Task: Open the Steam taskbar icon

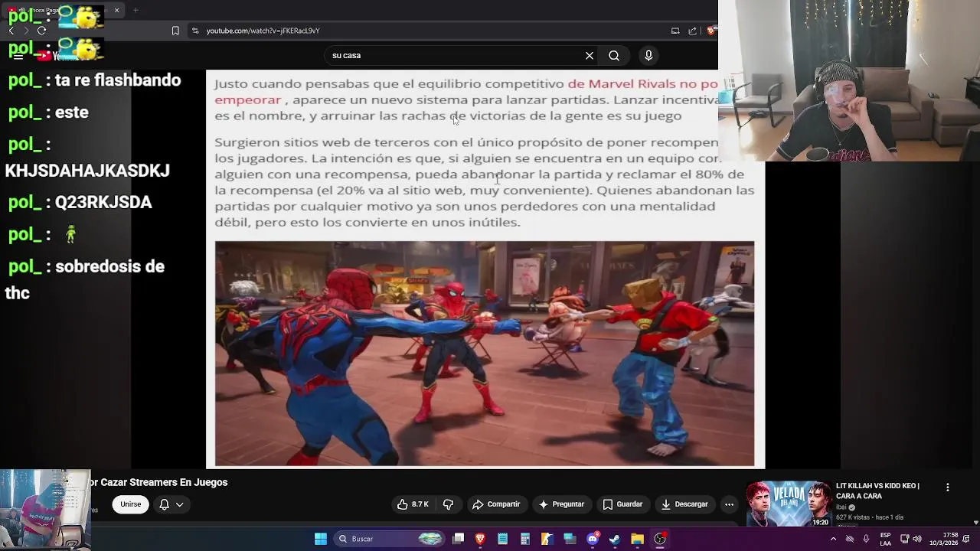Action: 614,539
